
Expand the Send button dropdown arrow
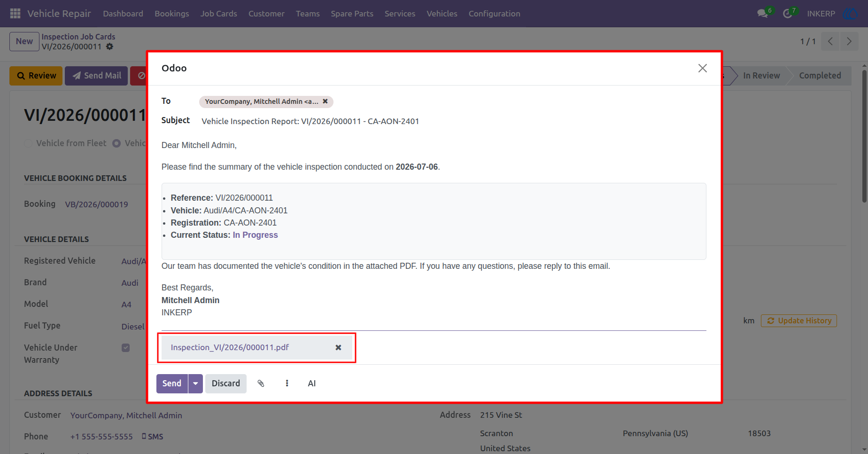point(195,384)
